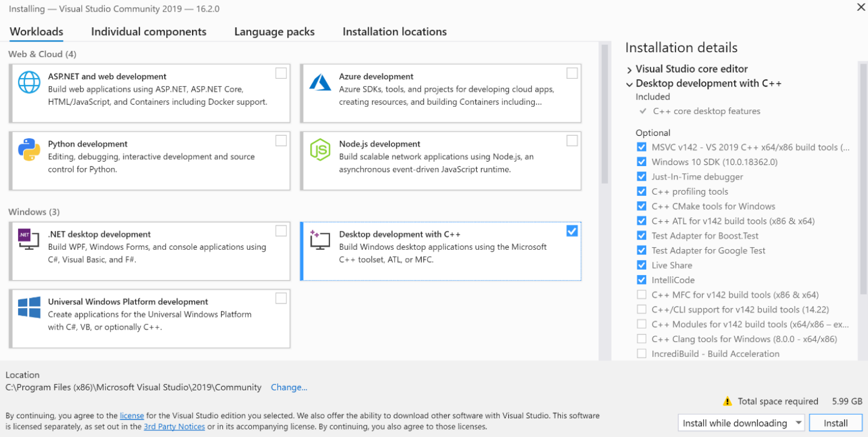Click the Desktop development with C++ monitor icon
This screenshot has width=868, height=437.
[x=320, y=240]
